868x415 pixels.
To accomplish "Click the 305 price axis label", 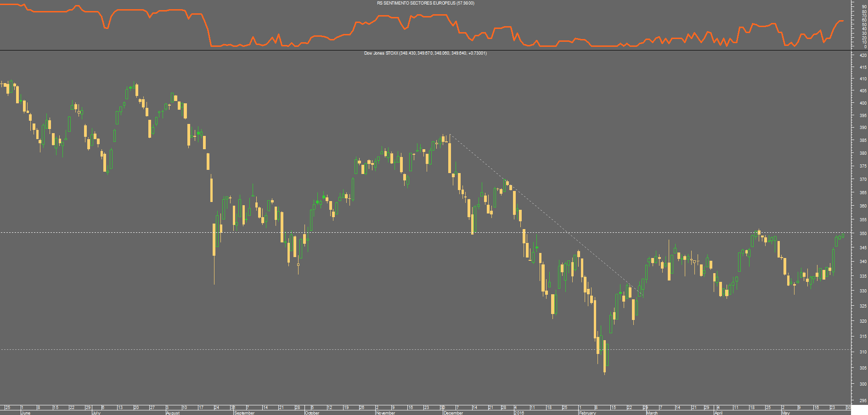I will point(863,368).
